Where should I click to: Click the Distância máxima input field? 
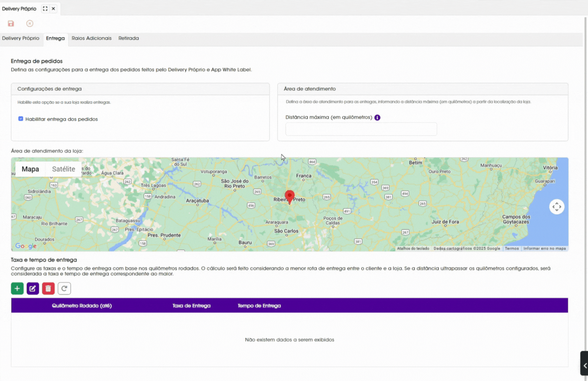(x=361, y=129)
